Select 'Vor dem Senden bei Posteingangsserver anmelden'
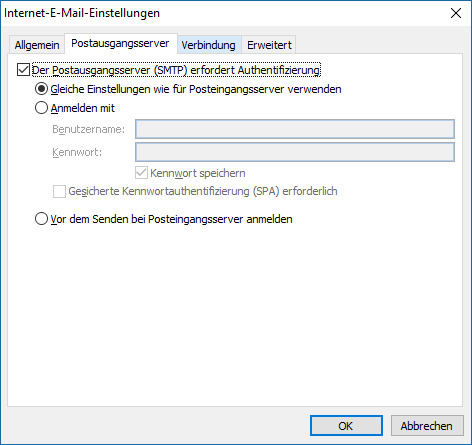The image size is (472, 445). tap(41, 219)
